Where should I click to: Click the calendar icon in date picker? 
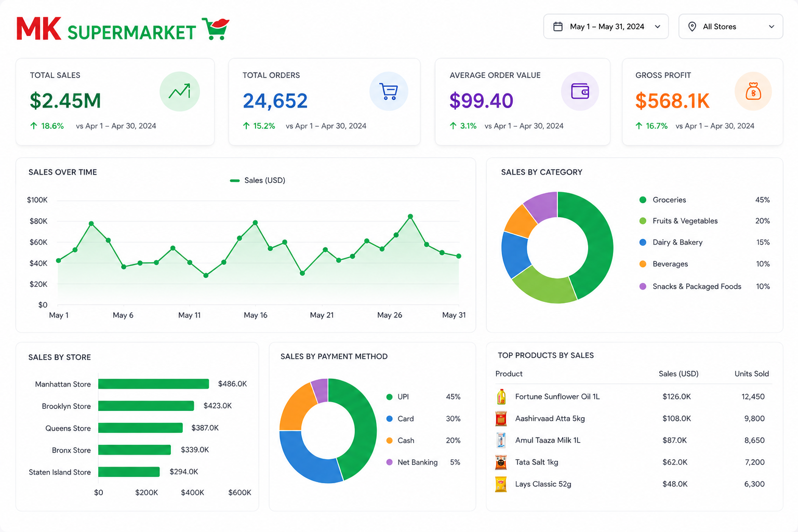pos(558,26)
